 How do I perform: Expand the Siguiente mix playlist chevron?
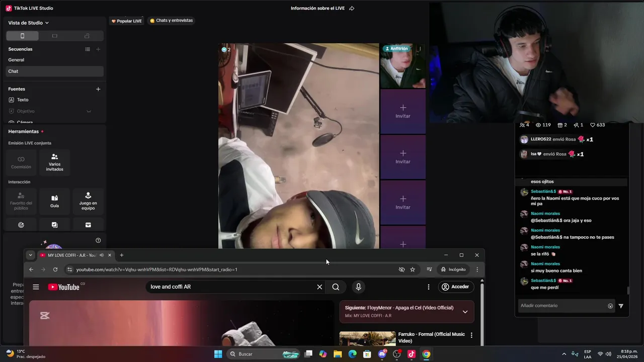click(x=465, y=312)
